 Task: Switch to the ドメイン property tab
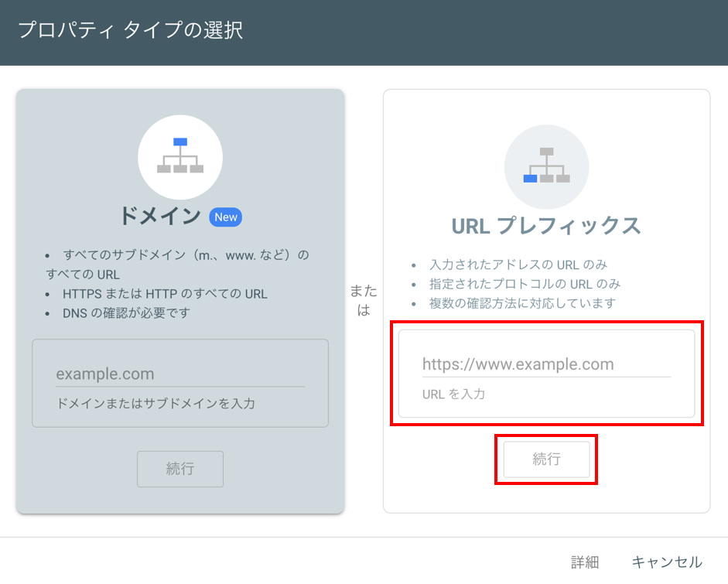[161, 217]
